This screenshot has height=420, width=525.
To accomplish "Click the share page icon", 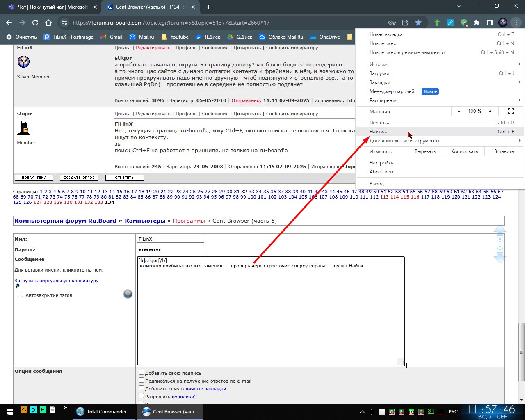I will point(405,23).
